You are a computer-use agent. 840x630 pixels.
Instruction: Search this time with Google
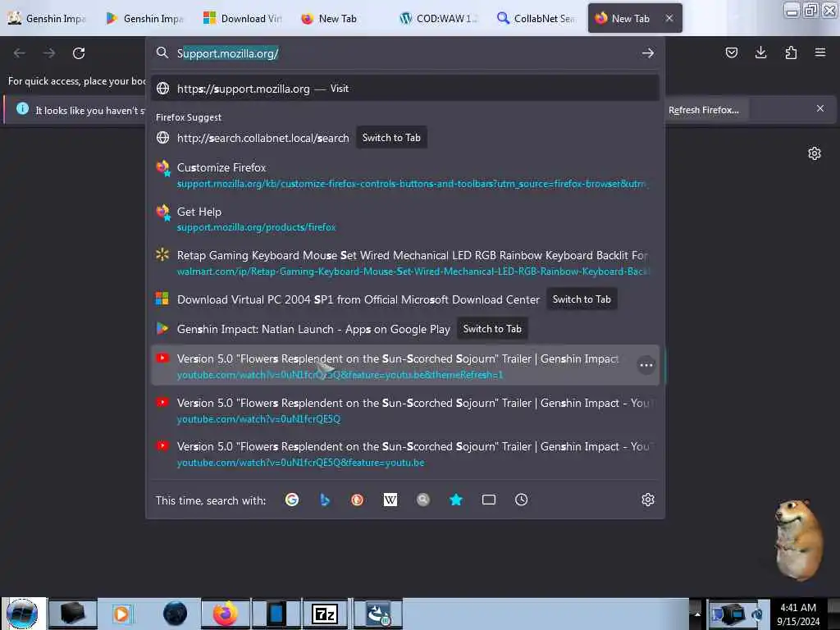tap(292, 500)
